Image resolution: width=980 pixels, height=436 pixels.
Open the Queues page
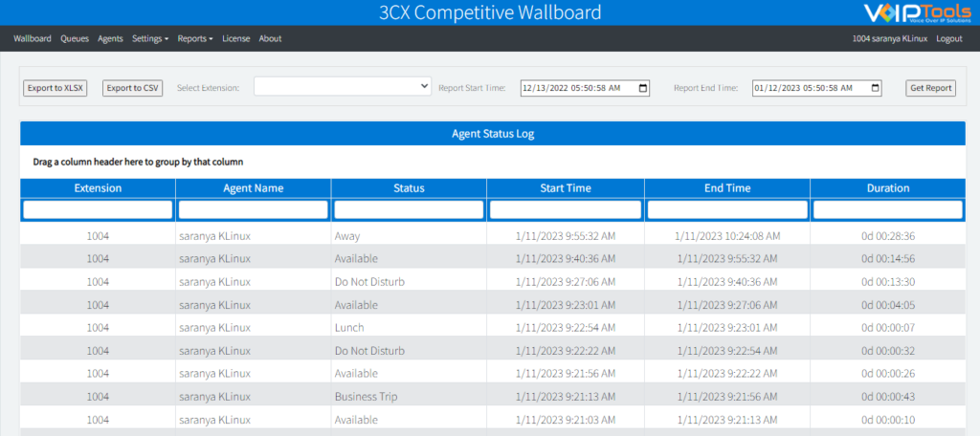pyautogui.click(x=75, y=39)
